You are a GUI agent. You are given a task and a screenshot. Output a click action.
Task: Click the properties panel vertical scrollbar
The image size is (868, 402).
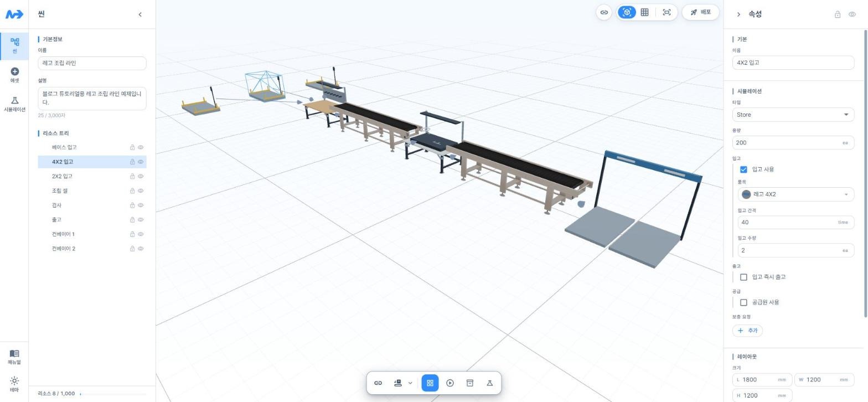[866, 173]
